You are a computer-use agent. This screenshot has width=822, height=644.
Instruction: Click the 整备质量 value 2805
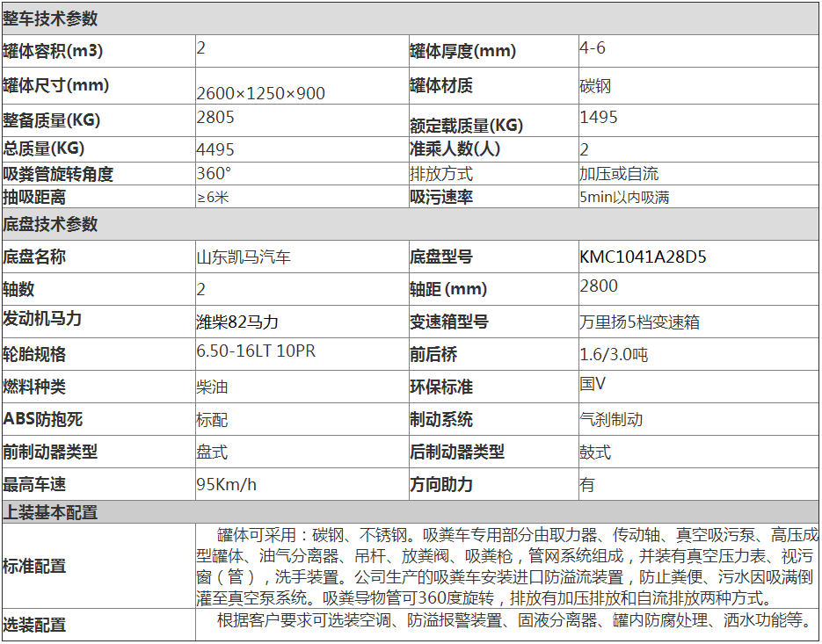tap(215, 116)
